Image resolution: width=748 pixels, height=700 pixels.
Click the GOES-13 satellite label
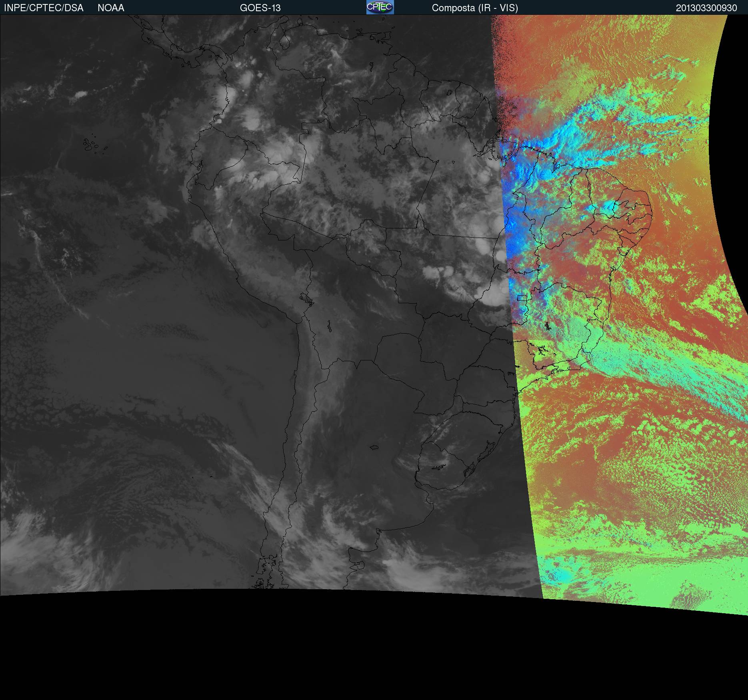click(x=260, y=8)
